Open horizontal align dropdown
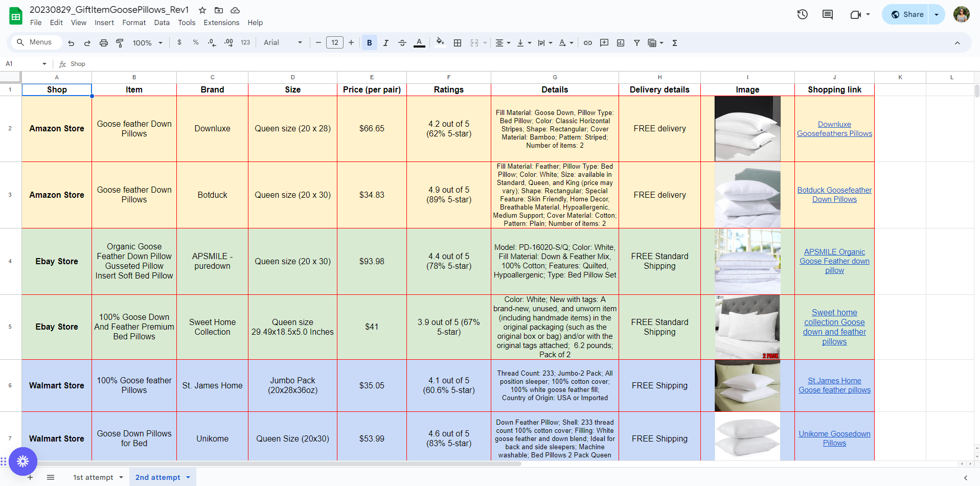980x486 pixels. [503, 43]
